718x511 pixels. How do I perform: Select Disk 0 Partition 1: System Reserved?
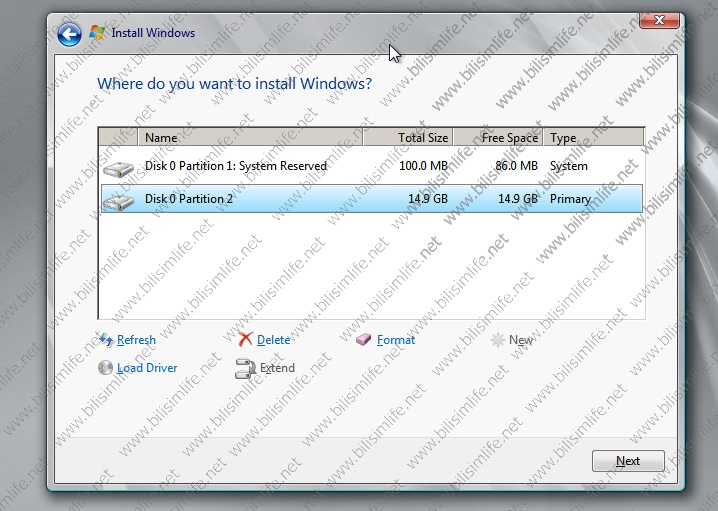click(371, 166)
